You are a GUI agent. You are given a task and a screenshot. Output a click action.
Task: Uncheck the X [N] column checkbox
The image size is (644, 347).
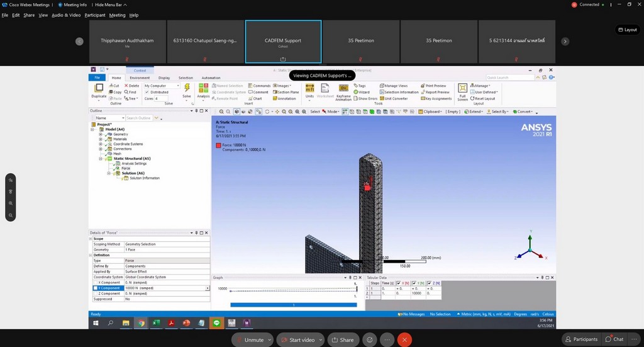coord(398,283)
